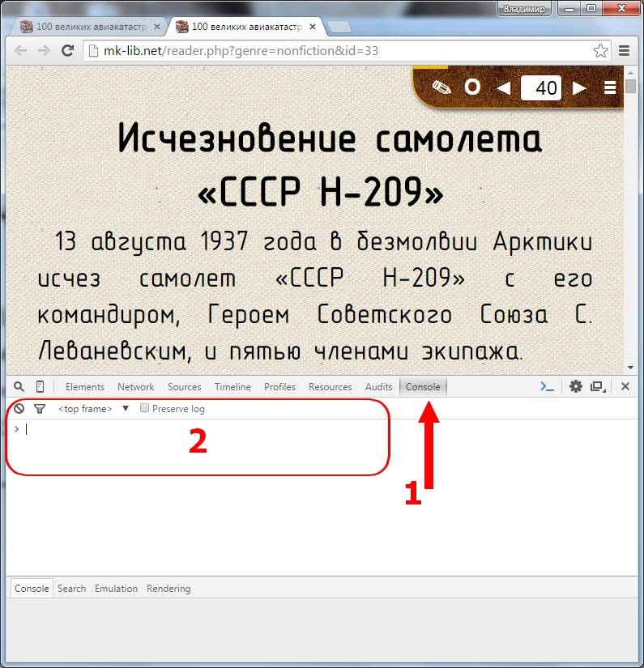
Task: Bookmark page with the star icon
Action: (x=600, y=51)
